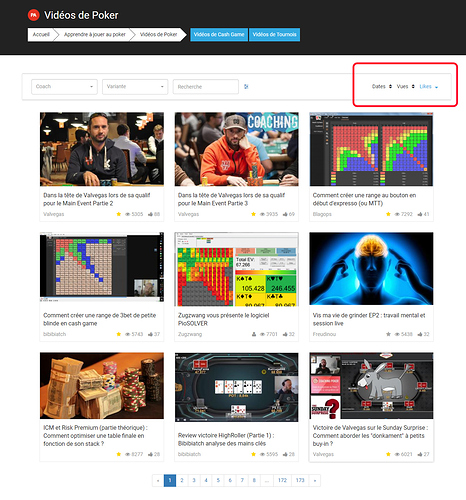Image resolution: width=466 pixels, height=500 pixels.
Task: Click views eye icon showing 5305
Action: (x=127, y=214)
